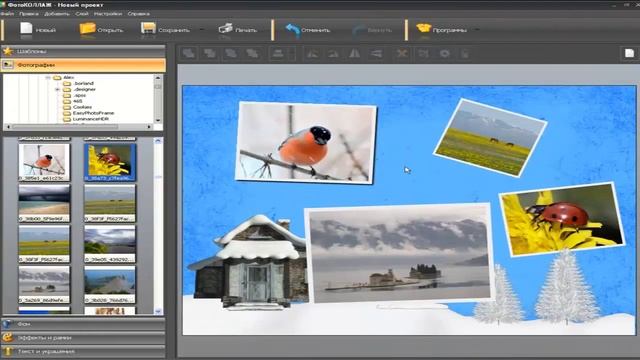
Task: Select the bullfinch photo on the canvas
Action: point(305,142)
